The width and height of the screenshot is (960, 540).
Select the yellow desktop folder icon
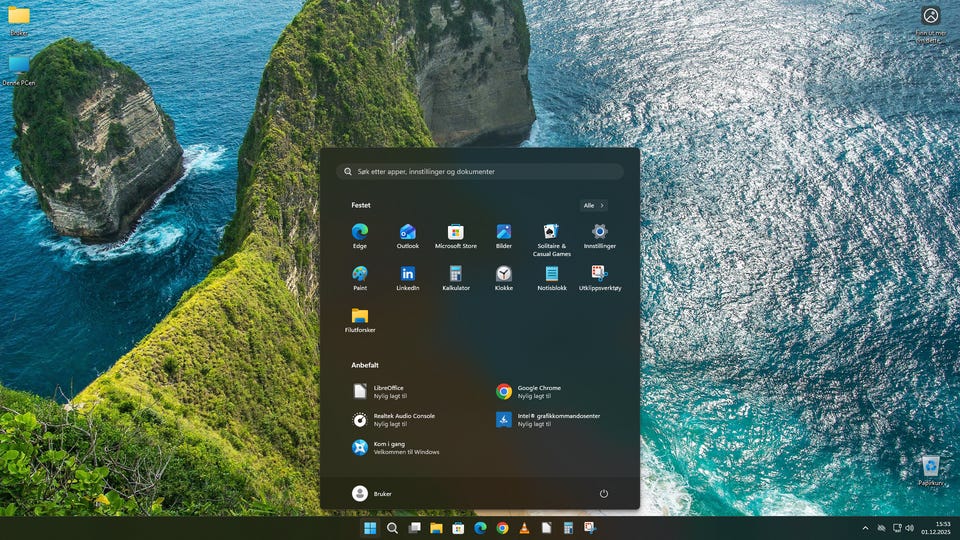coord(19,20)
